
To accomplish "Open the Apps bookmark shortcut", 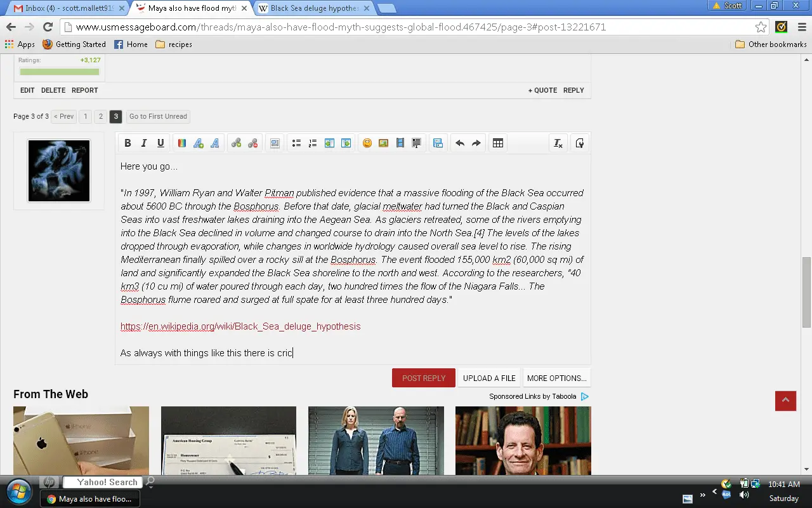I will tap(20, 44).
